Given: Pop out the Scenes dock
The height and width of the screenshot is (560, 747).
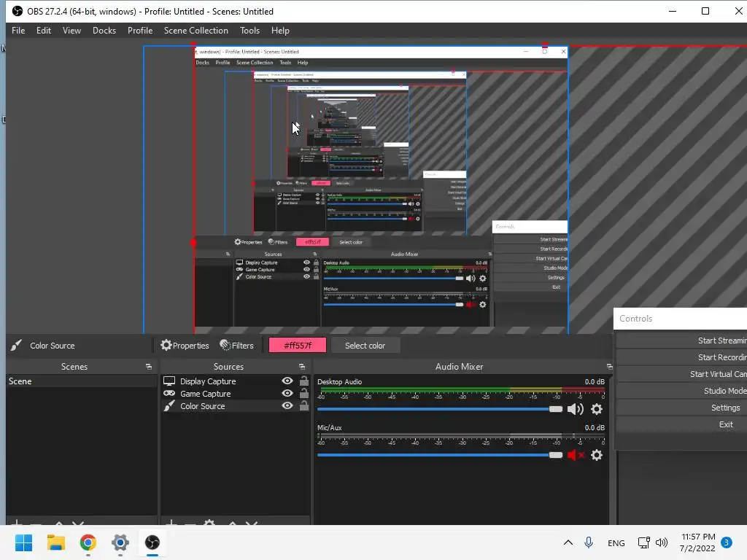Looking at the screenshot, I should [149, 367].
